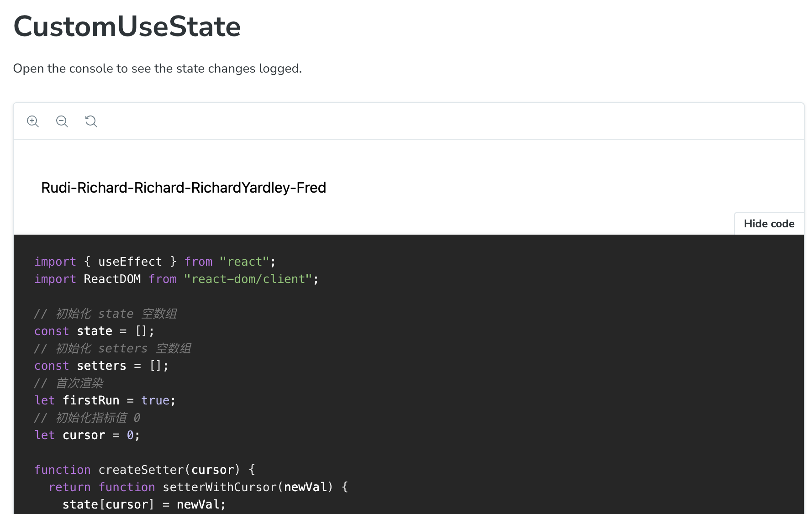Reset the preview zoom

click(91, 121)
